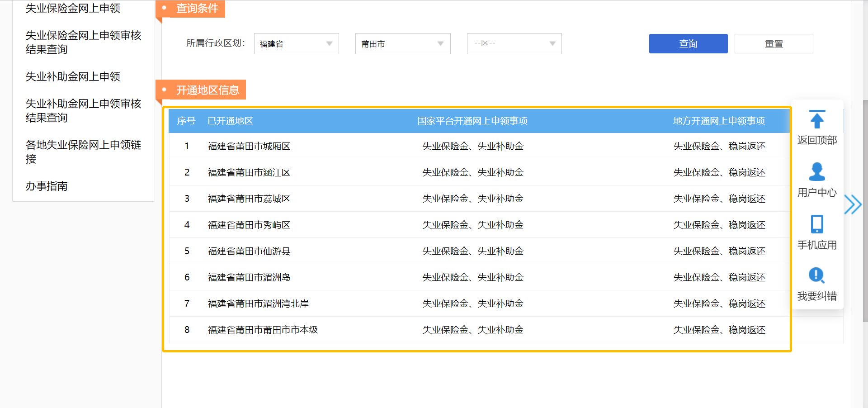Viewport: 868px width, 408px height.
Task: Go to 各地失业保险网上申领链接 sidebar item
Action: [83, 152]
